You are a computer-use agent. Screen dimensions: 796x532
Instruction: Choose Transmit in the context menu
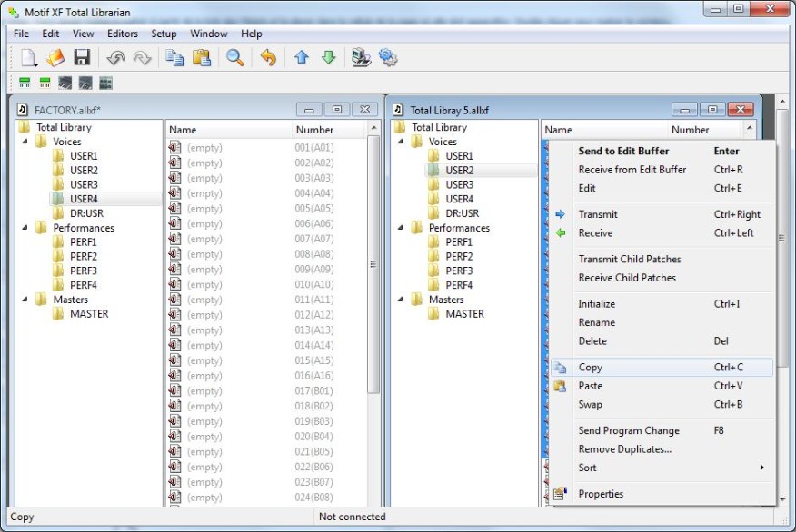662,214
